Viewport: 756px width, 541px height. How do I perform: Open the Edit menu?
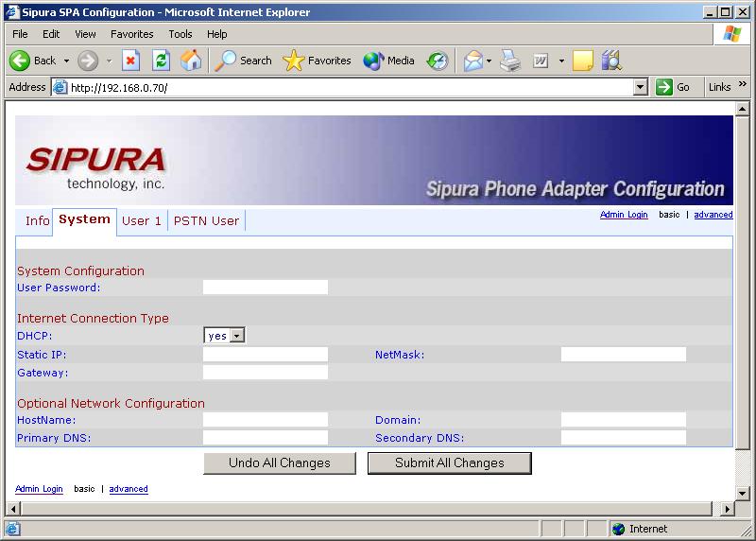coord(51,34)
